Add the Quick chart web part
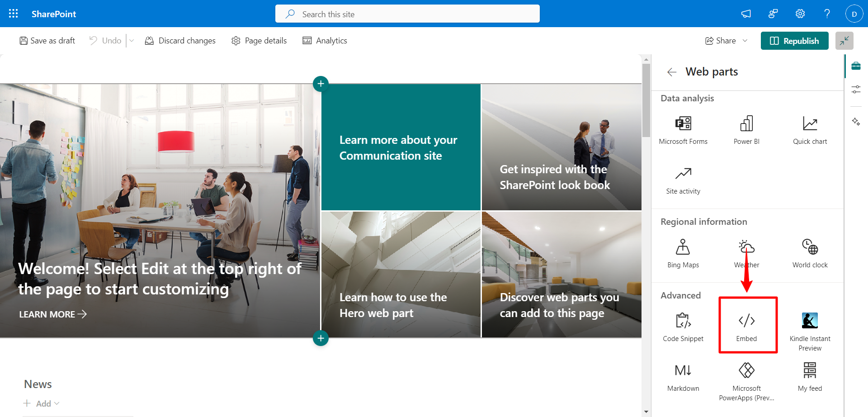This screenshot has height=417, width=868. click(x=810, y=130)
